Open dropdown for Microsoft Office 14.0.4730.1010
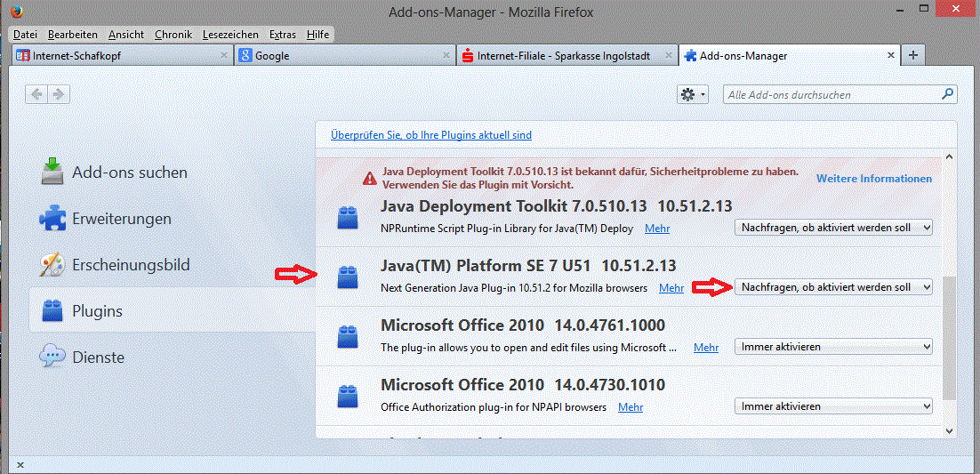980x474 pixels. click(x=834, y=406)
